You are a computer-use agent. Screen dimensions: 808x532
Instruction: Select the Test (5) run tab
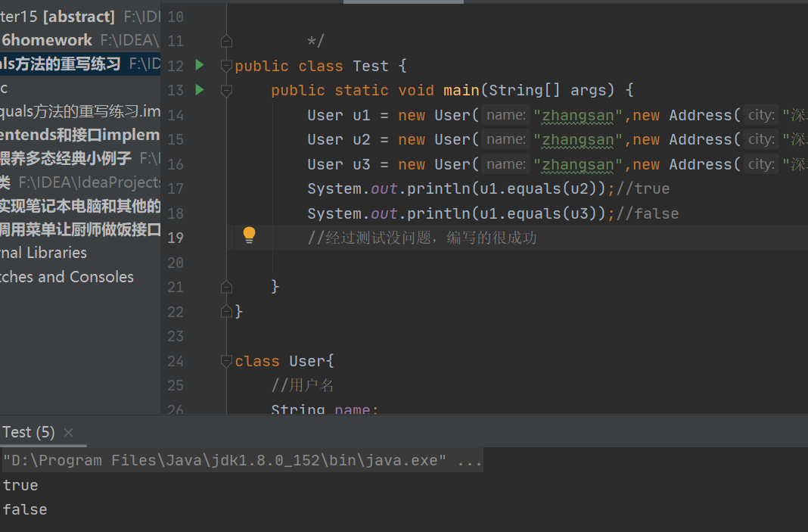pos(28,432)
